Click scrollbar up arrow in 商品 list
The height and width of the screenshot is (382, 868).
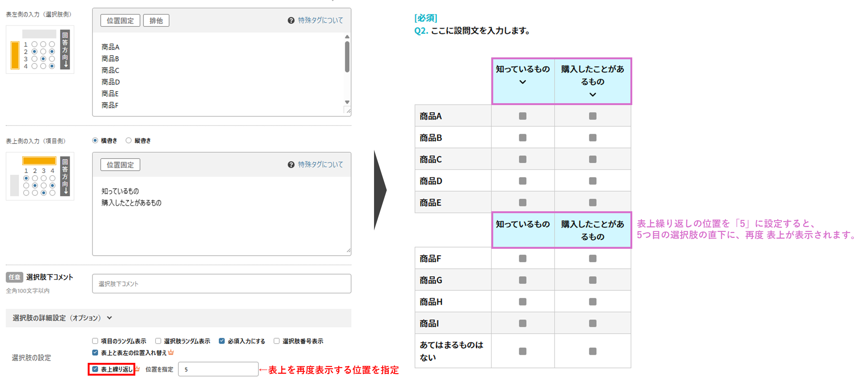[x=347, y=37]
